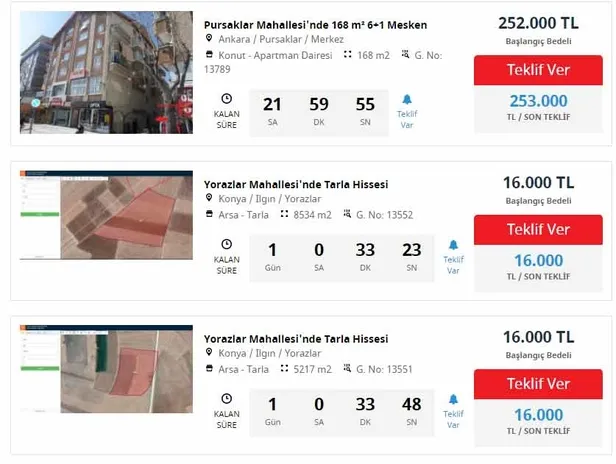Click the location pin next to Ankara / Pursaklar / Merkez

[x=209, y=38]
